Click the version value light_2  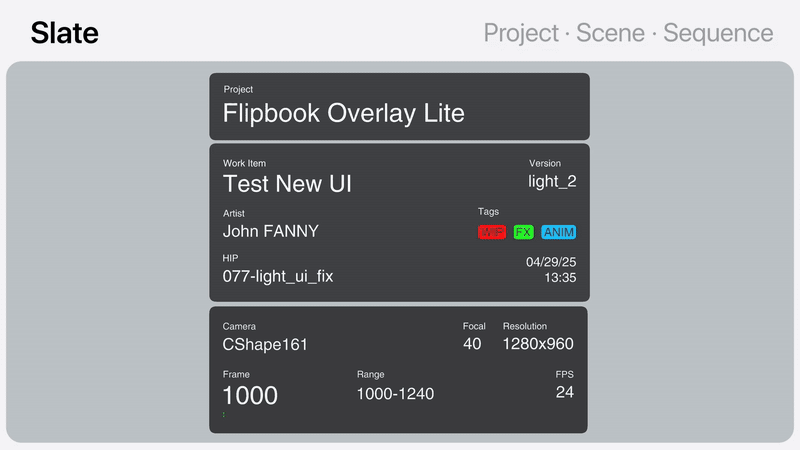coord(552,181)
